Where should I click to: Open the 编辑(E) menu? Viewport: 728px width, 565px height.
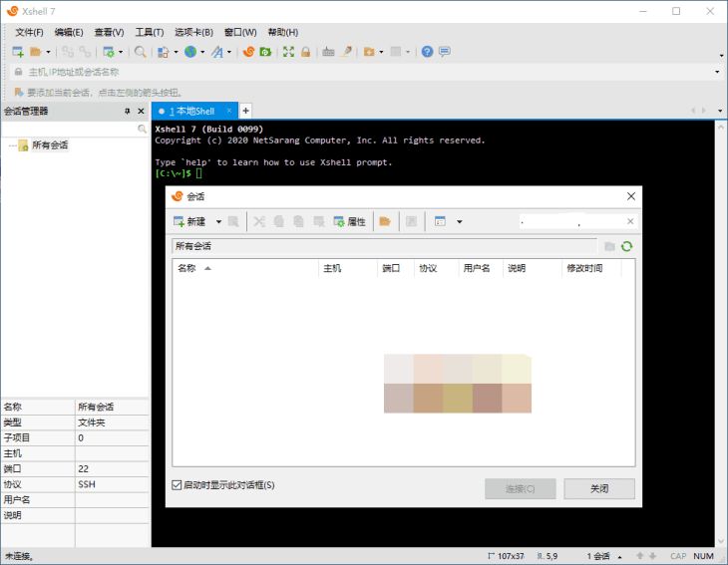click(x=69, y=33)
